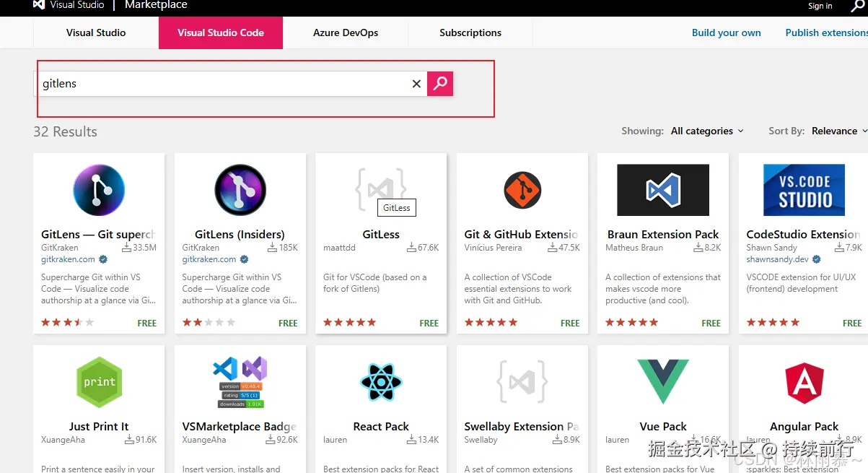Click the Swellaby Extension Pack title
Viewport: 868px width, 473px height.
click(521, 426)
